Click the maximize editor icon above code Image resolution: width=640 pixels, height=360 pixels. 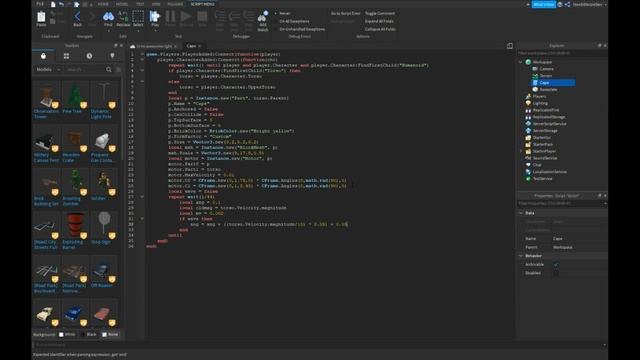[x=510, y=46]
